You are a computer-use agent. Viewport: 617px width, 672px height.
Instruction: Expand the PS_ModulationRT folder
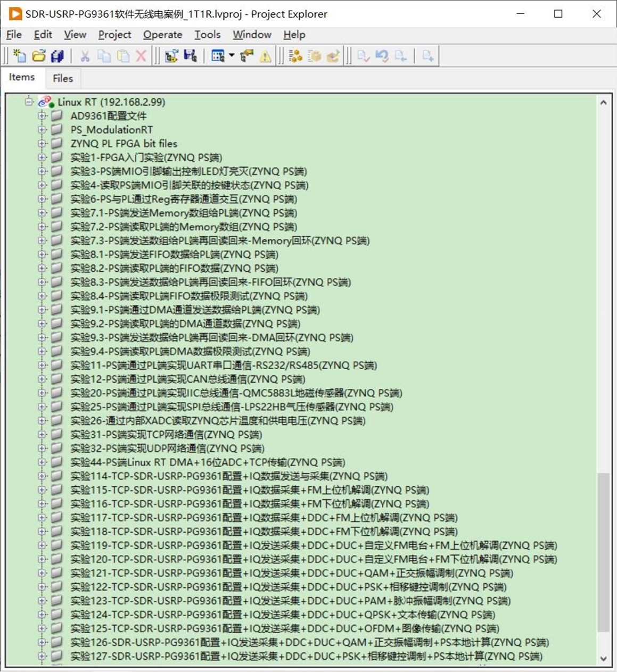click(43, 129)
